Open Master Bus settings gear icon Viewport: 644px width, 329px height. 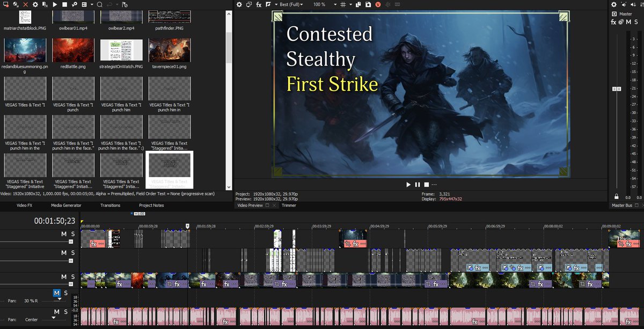pyautogui.click(x=614, y=4)
